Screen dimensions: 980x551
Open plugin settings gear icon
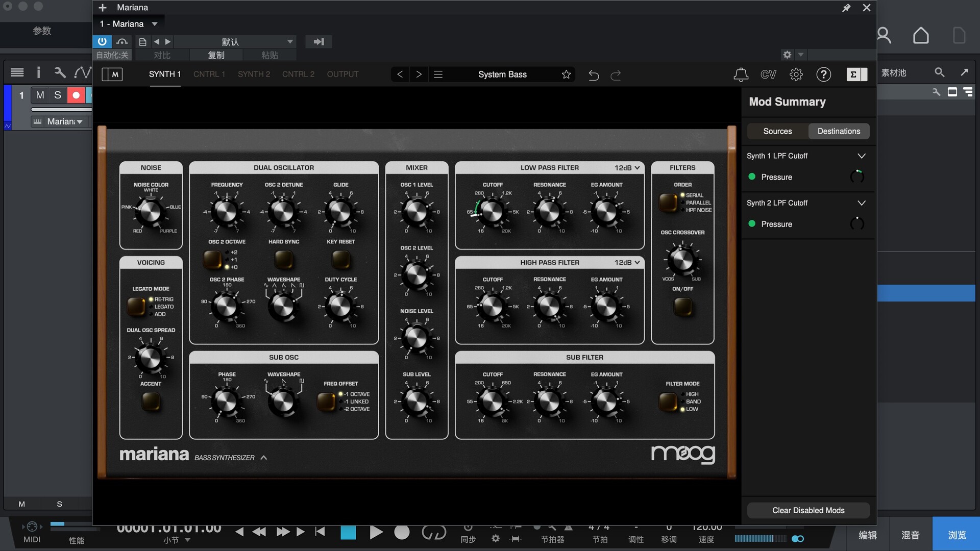[x=796, y=74]
